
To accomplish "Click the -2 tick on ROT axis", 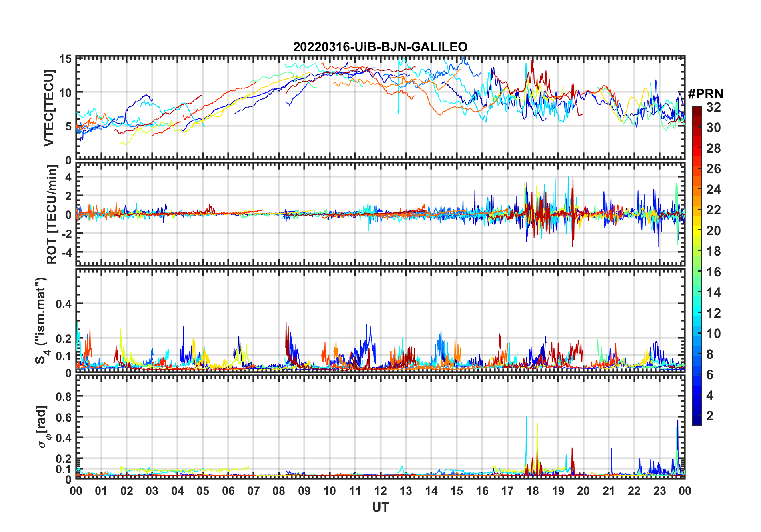I will 66,234.
